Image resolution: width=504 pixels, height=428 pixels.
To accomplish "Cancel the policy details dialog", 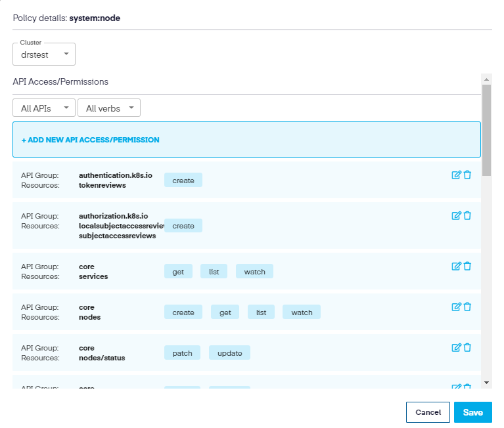I will coord(428,412).
